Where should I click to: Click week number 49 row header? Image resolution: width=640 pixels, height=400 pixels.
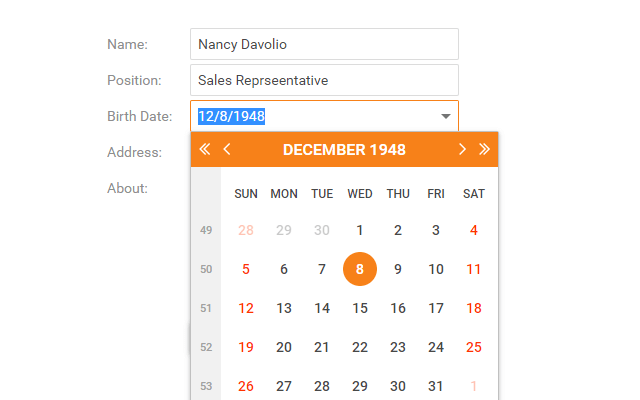(x=206, y=230)
